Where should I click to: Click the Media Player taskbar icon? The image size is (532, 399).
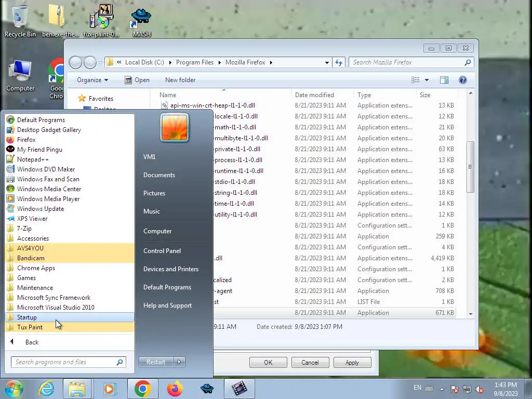coord(109,389)
